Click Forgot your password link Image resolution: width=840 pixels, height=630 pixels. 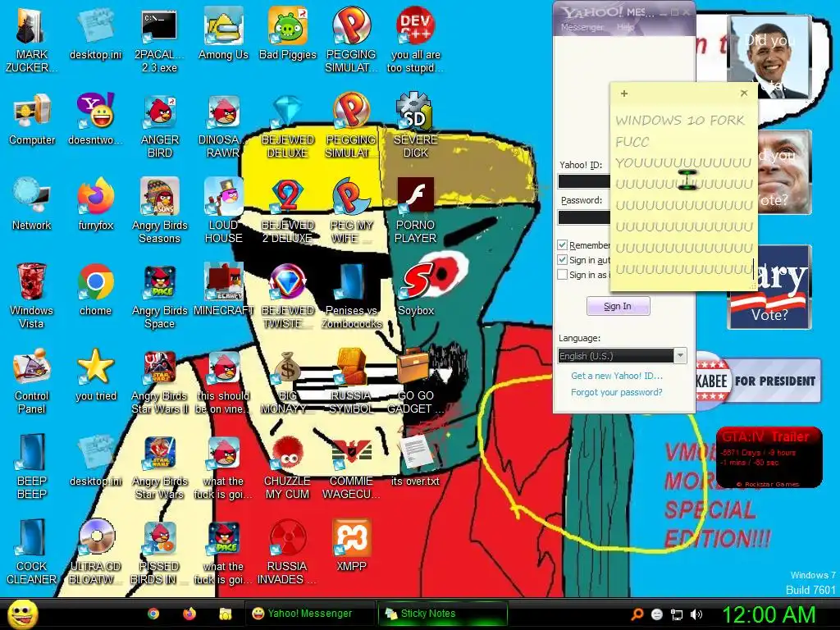617,392
